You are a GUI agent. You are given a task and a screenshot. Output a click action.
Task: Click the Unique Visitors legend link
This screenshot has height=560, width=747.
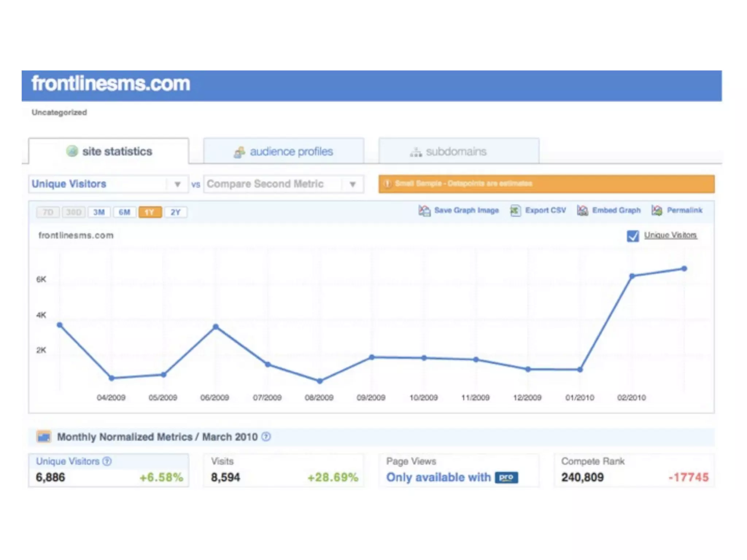[670, 235]
